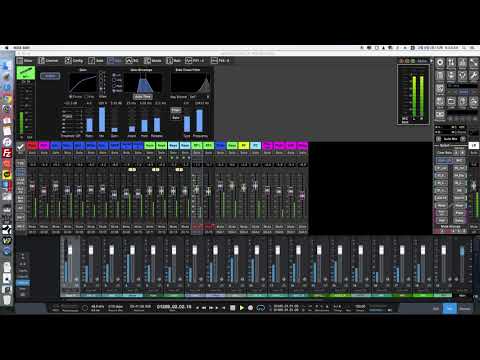
Task: Switch to the EQ tab
Action: coord(132,61)
